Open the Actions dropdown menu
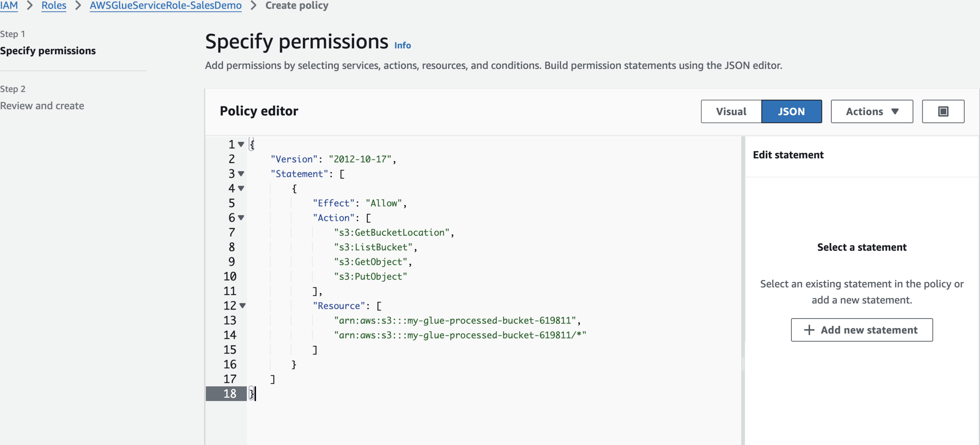Viewport: 980px width, 445px height. tap(871, 111)
